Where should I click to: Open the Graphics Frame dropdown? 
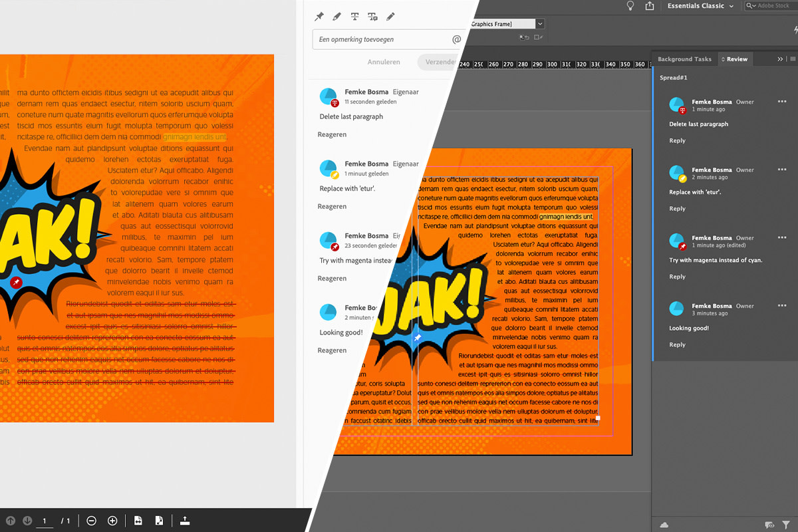540,23
